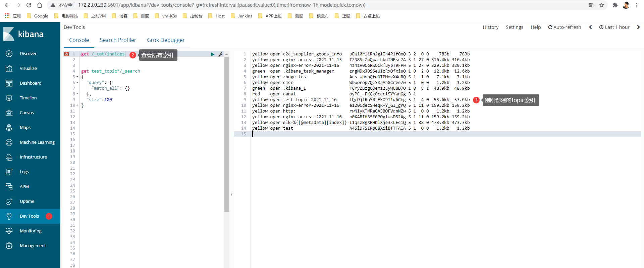Click "match_all": {} line
Screen dimensions: 644x268
coord(110,88)
